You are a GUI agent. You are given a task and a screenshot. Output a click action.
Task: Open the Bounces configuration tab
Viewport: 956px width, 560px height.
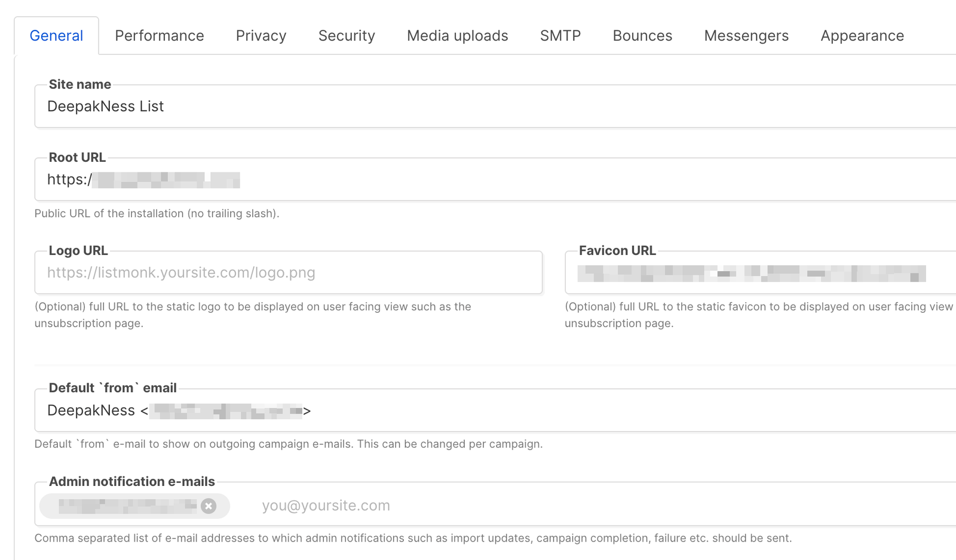642,36
